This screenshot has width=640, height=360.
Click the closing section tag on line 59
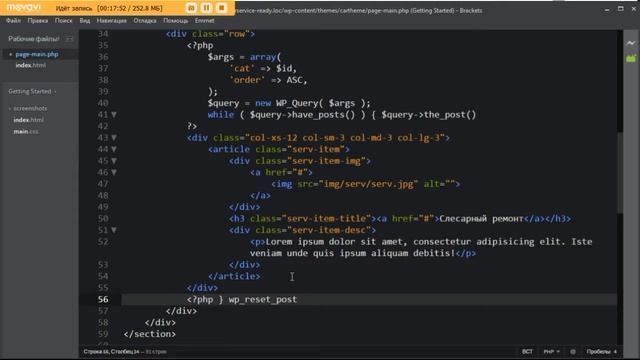click(150, 334)
